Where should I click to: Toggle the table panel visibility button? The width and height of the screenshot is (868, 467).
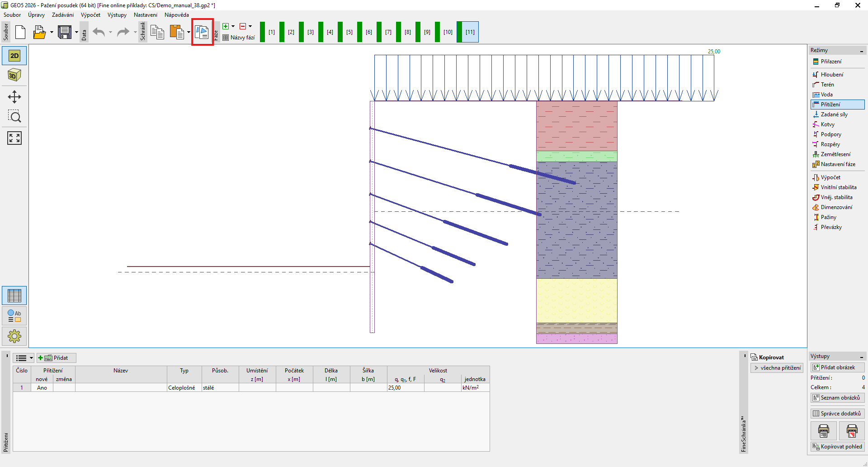14,295
